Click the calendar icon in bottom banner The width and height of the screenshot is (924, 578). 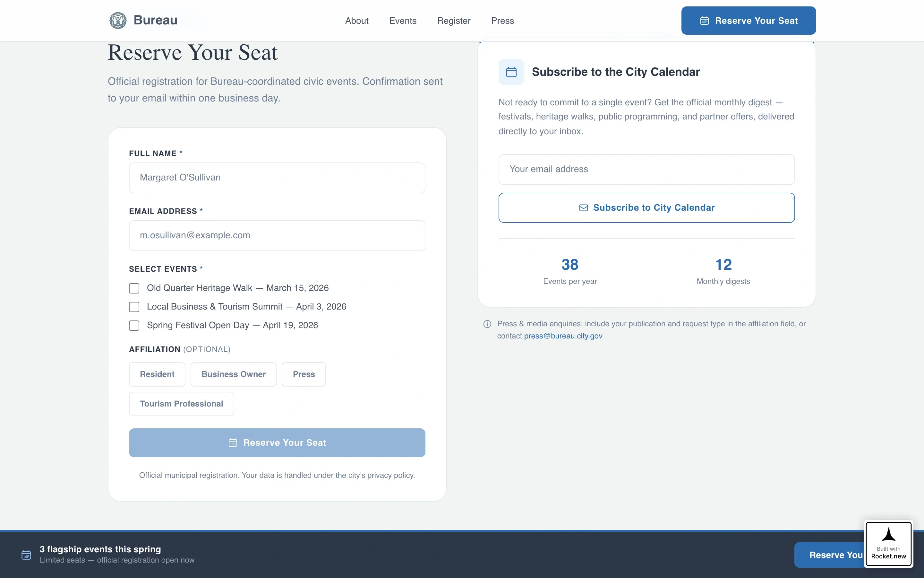click(x=26, y=555)
